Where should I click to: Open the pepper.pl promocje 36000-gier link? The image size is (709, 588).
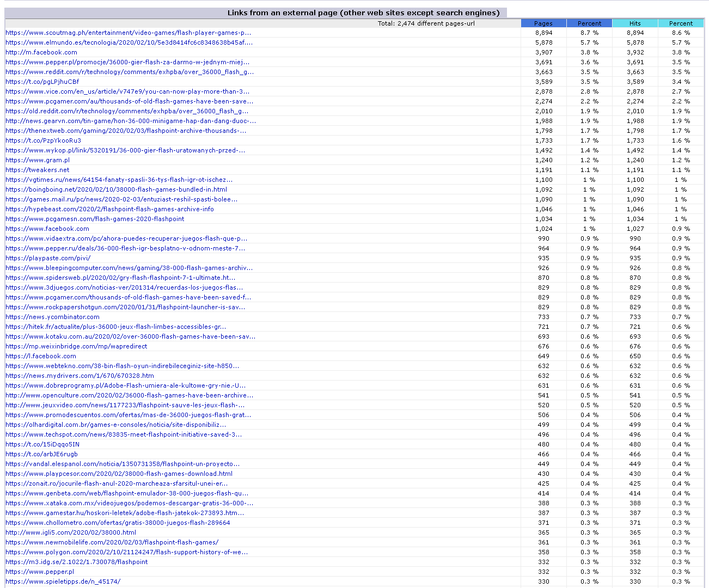pos(127,62)
